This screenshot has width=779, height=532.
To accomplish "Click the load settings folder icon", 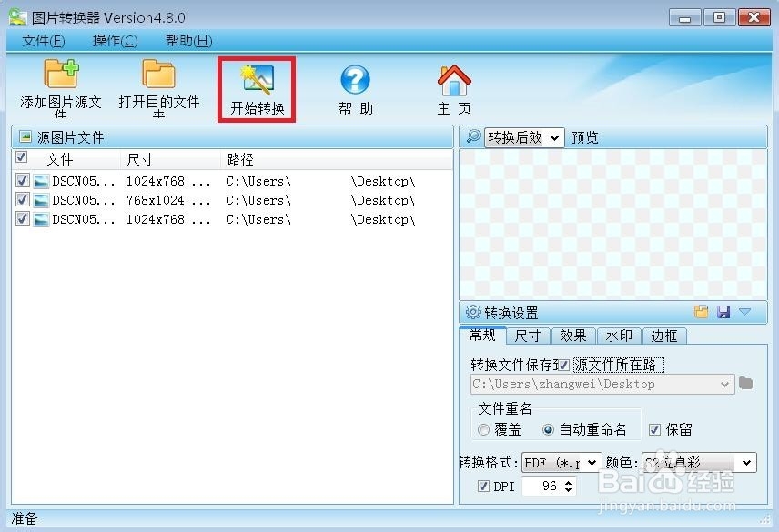I will [701, 312].
